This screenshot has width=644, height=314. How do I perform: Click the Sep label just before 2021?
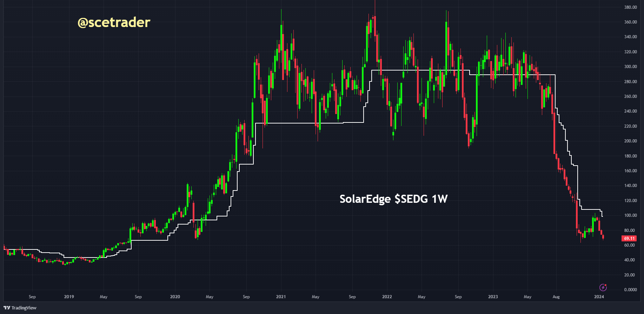tap(246, 296)
